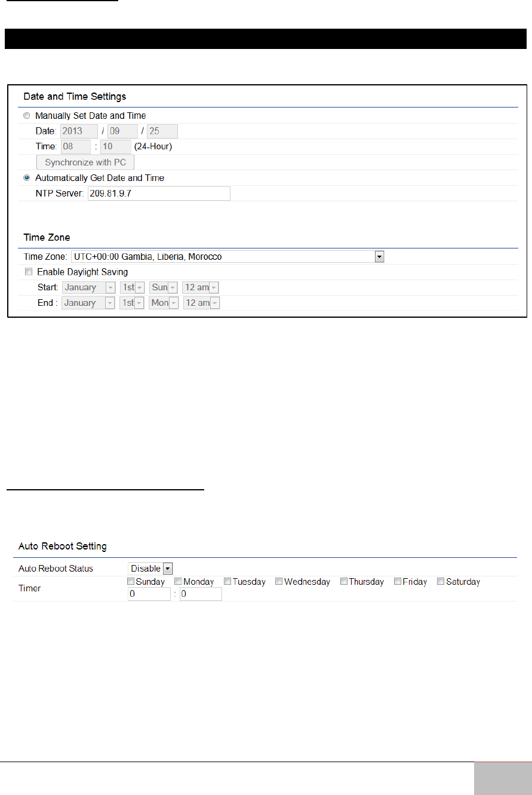Click the Date and Time Settings heading
This screenshot has width=532, height=795.
tap(75, 96)
